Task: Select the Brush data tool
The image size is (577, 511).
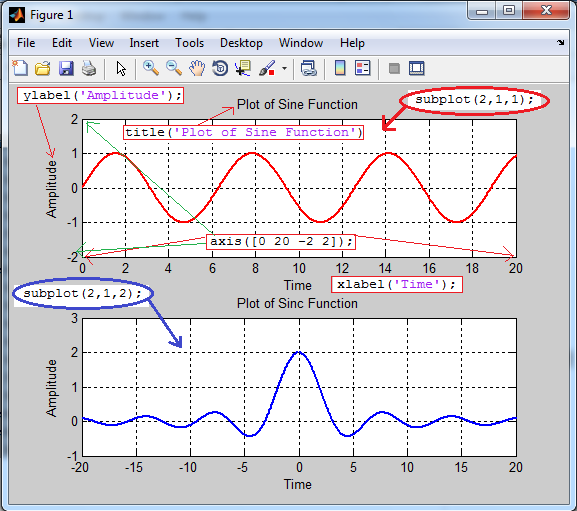Action: (267, 68)
